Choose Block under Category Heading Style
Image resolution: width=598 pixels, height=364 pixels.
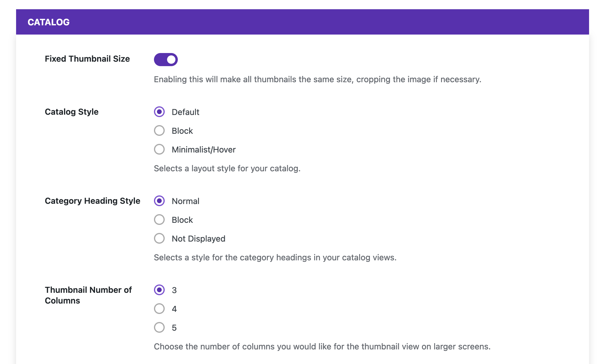tap(159, 220)
